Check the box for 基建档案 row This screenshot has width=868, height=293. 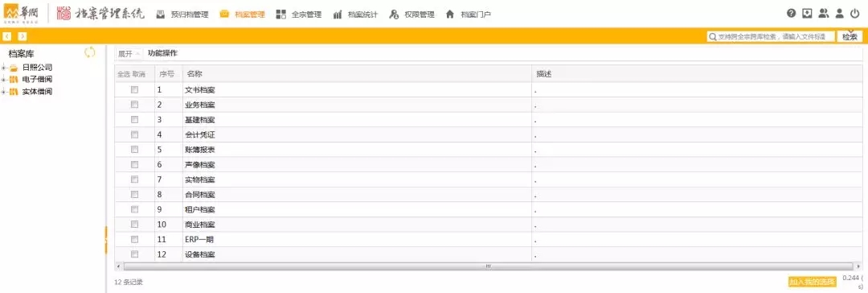134,119
